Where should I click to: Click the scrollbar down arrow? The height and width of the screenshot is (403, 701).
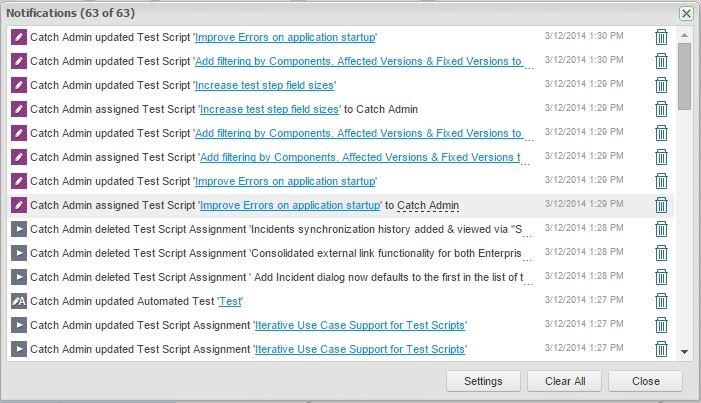685,352
